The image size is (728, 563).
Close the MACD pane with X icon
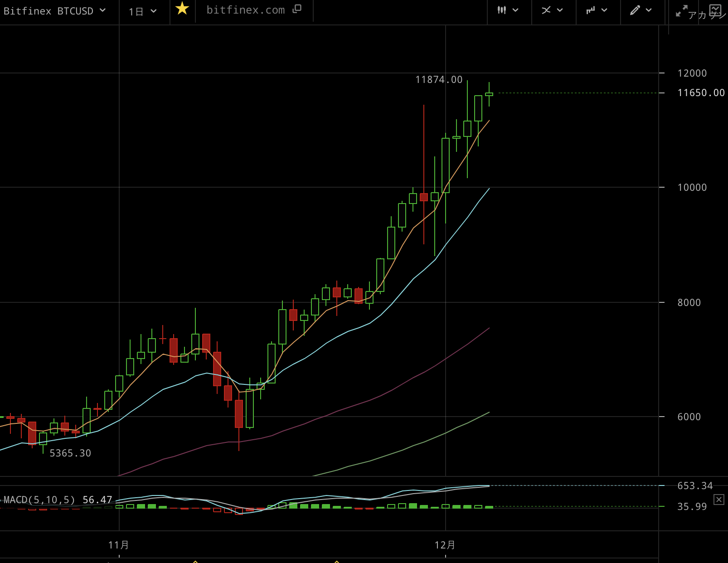(x=719, y=500)
